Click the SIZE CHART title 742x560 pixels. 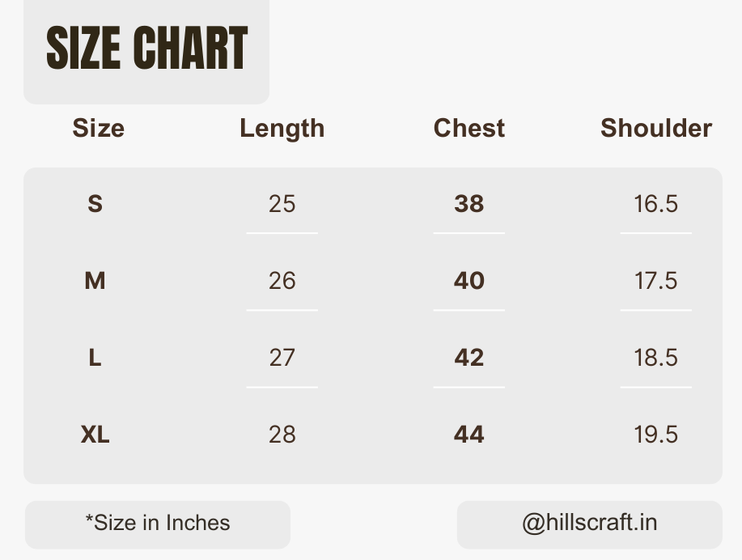[x=146, y=48]
